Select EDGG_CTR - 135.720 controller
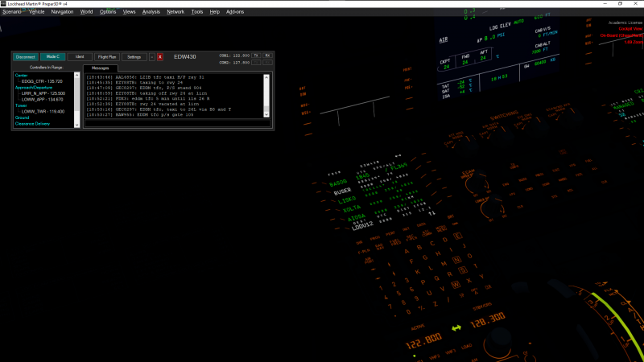 coord(42,81)
